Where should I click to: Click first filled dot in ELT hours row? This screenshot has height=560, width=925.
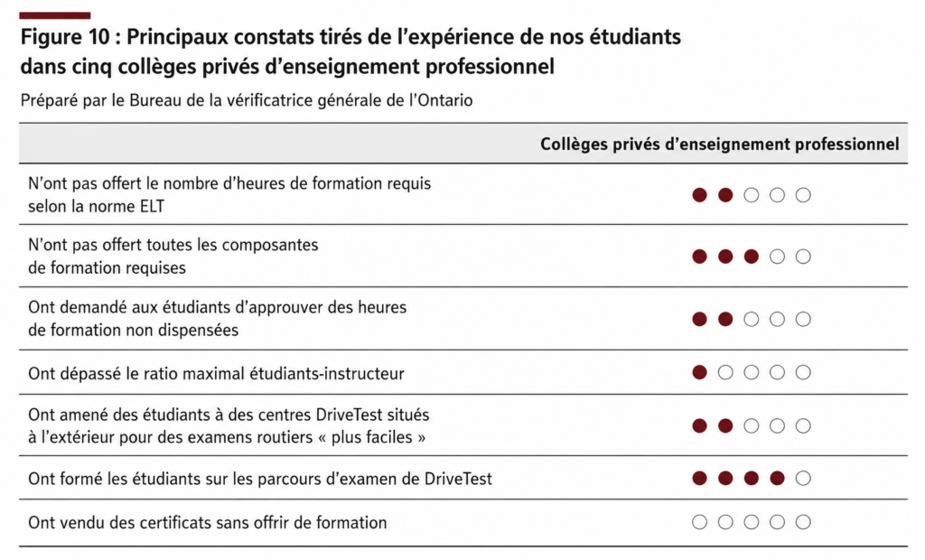click(x=700, y=195)
